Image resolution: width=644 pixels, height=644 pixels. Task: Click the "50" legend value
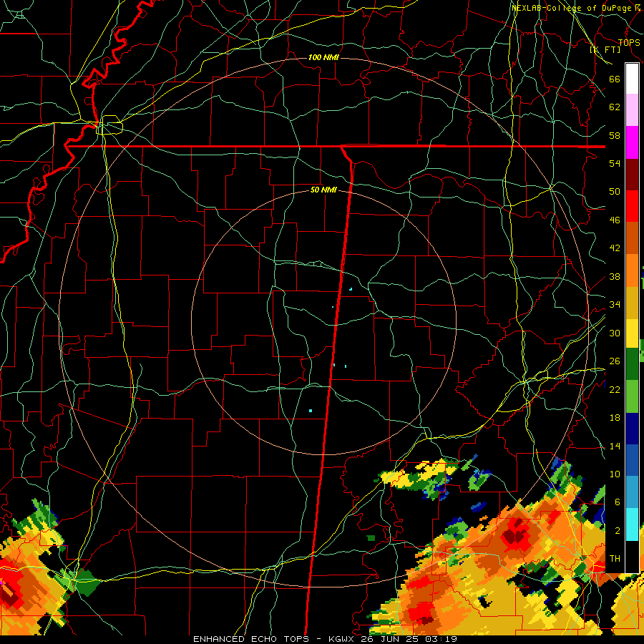coord(615,191)
